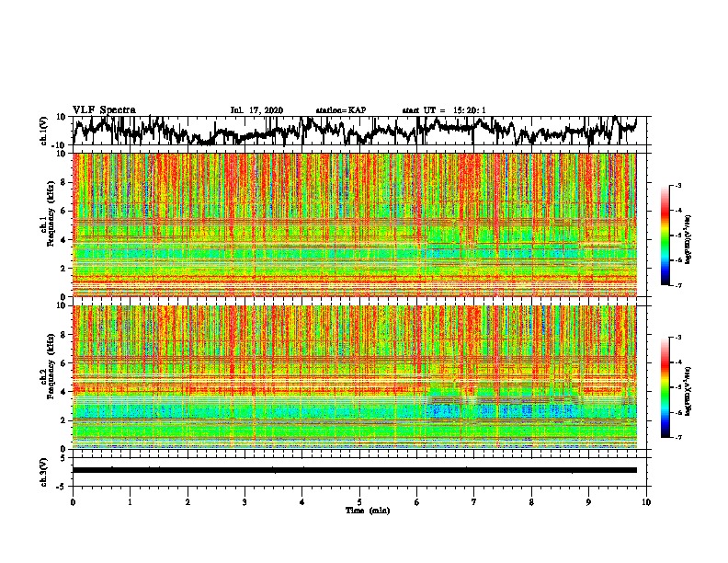Click time axis tick label '1'
The height and width of the screenshot is (563, 728).
coord(130,502)
